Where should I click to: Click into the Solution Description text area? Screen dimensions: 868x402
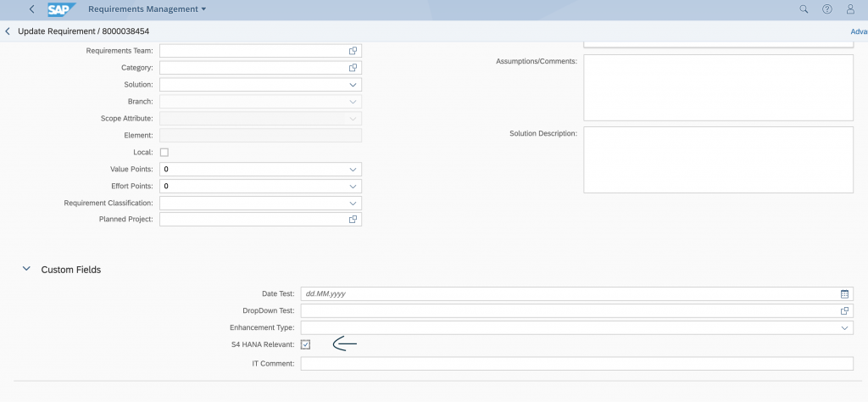pyautogui.click(x=718, y=160)
